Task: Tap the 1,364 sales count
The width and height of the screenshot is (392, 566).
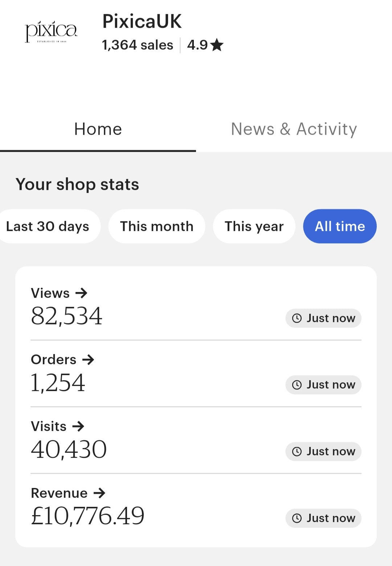Action: coord(138,45)
